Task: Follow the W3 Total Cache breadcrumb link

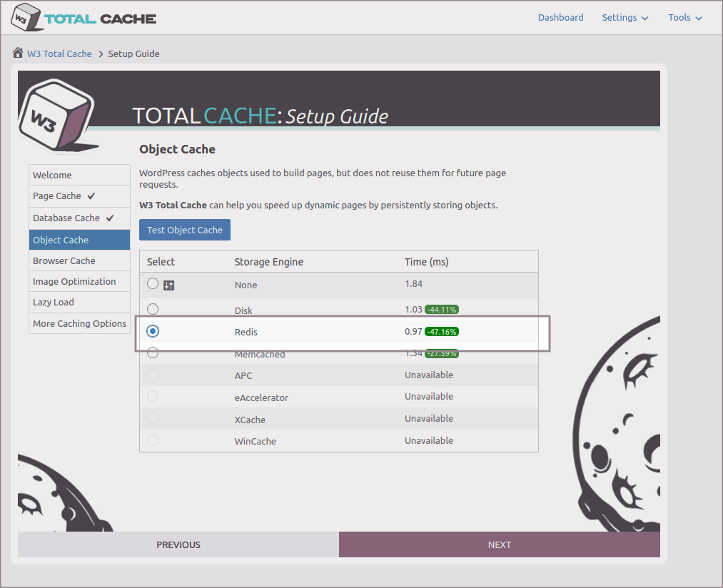Action: (59, 54)
